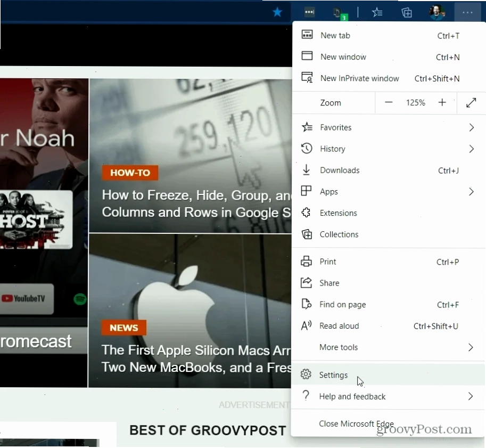Open the password manager extension icon
This screenshot has height=448, width=486.
pyautogui.click(x=309, y=12)
